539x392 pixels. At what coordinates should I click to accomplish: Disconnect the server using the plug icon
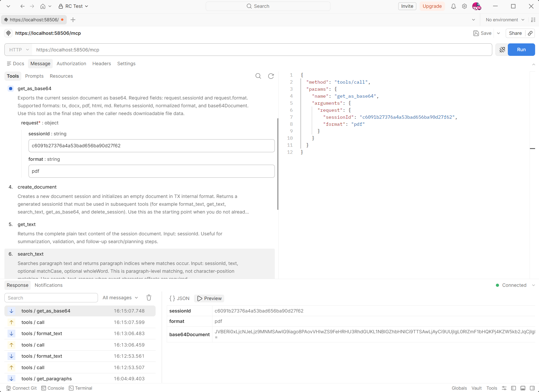point(502,49)
